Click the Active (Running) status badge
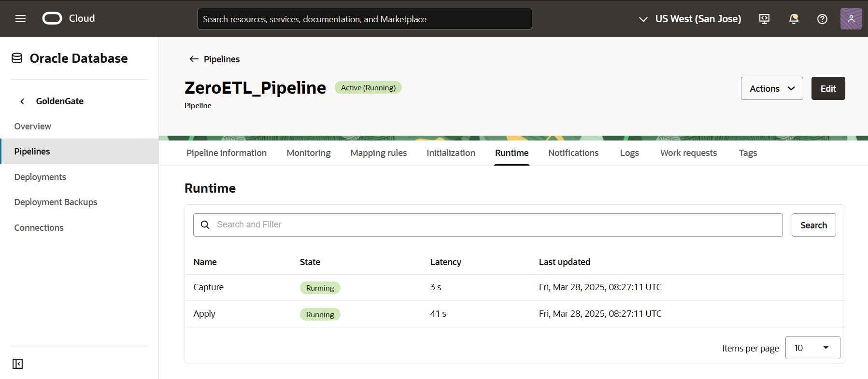The width and height of the screenshot is (868, 379). pyautogui.click(x=368, y=88)
